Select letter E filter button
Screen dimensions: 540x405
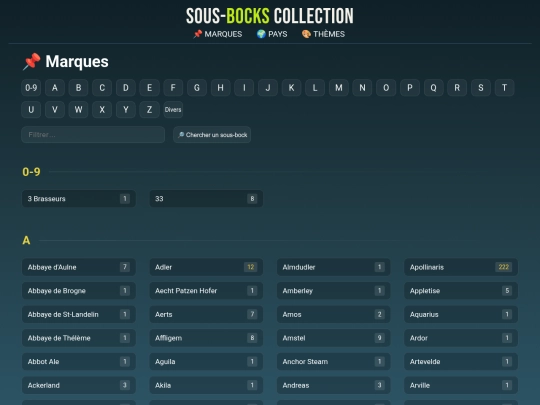(149, 88)
